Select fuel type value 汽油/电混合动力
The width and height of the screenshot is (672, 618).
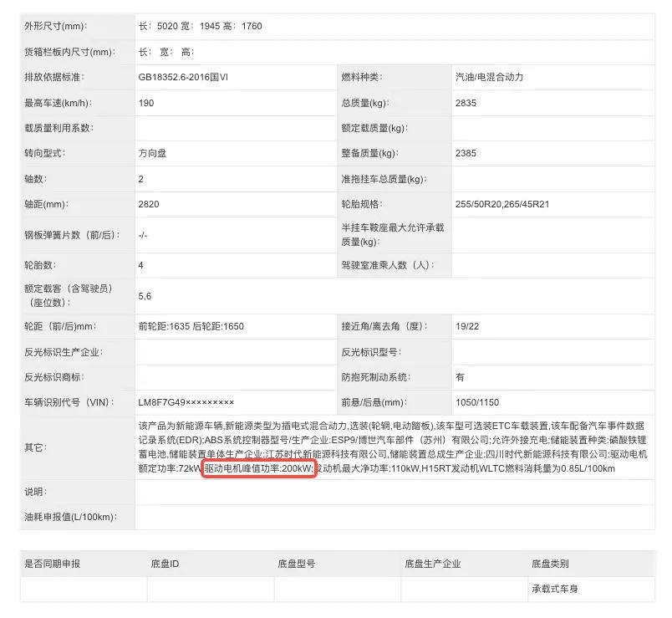tap(490, 77)
